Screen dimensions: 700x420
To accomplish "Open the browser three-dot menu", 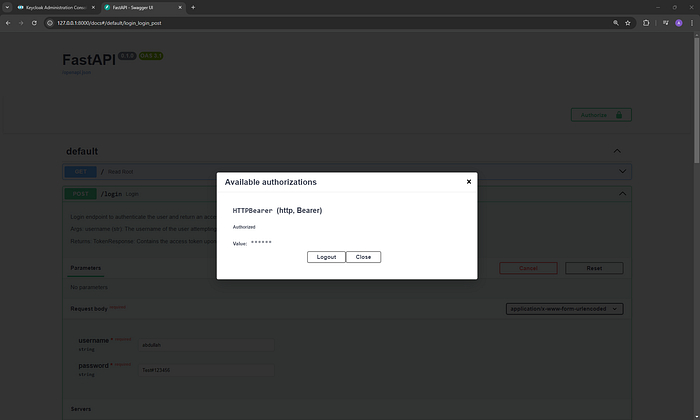I will click(x=692, y=23).
